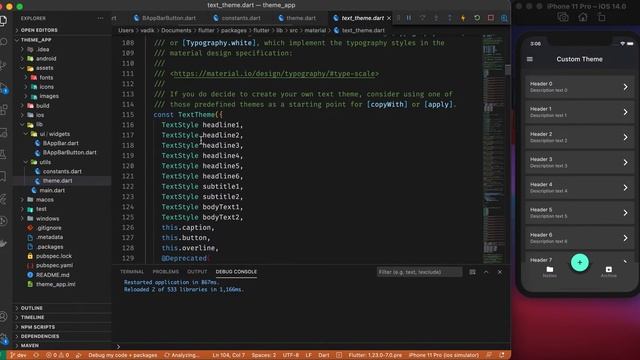Rotate device in Simulator toolbar
640x360 pixels.
[x=602, y=17]
